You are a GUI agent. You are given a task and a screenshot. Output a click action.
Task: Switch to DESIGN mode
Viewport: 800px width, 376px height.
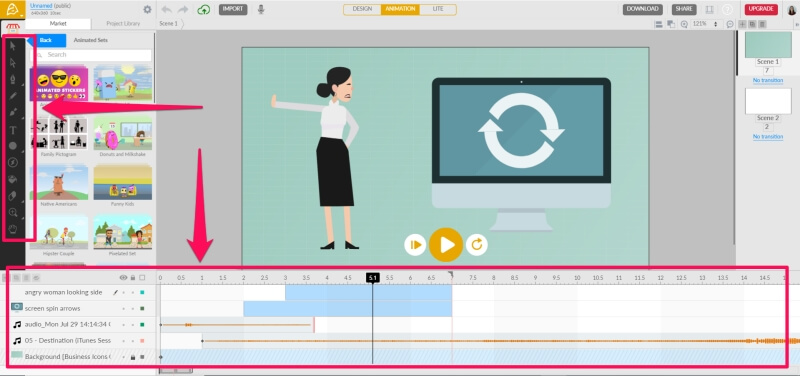point(362,9)
